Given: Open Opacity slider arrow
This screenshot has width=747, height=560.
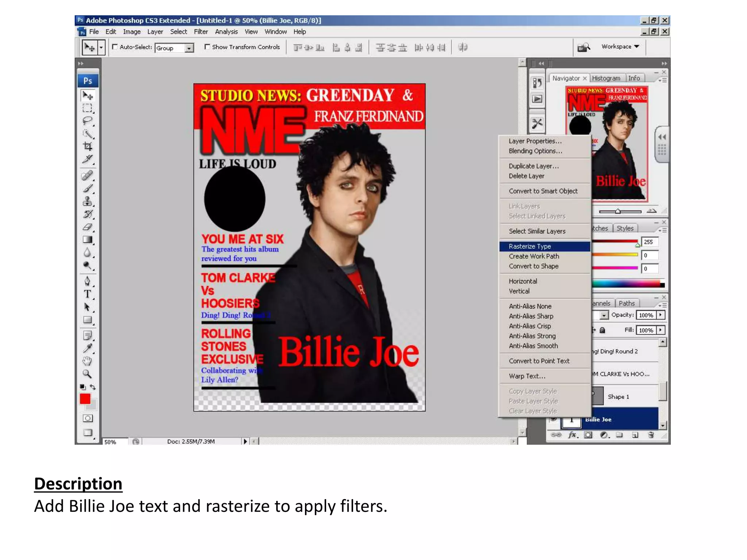Looking at the screenshot, I should point(661,315).
